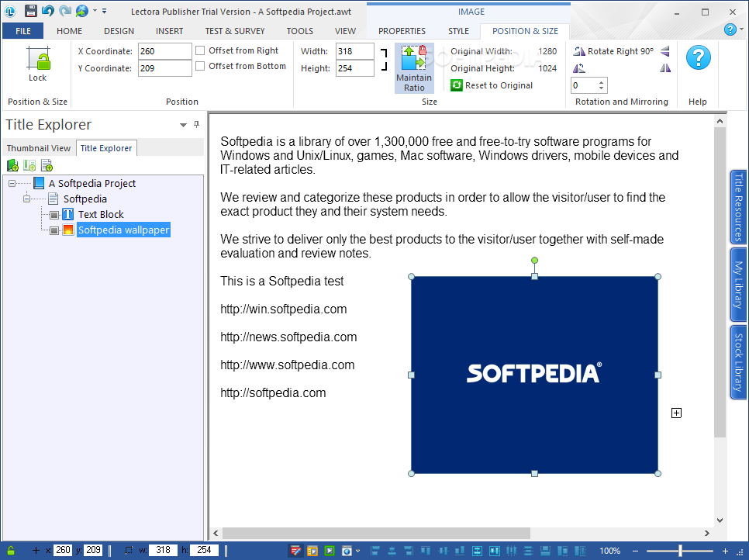Click the Softpedia image on the page
749x560 pixels.
tap(534, 375)
